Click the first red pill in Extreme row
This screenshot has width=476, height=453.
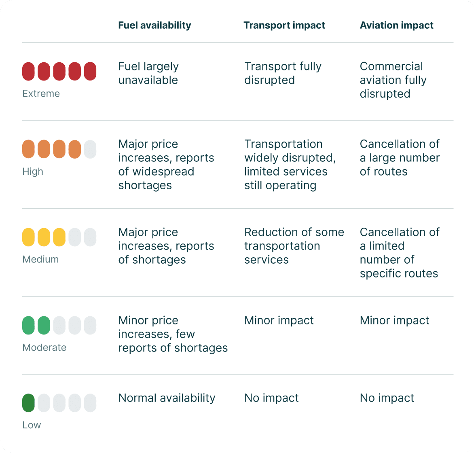pyautogui.click(x=28, y=71)
